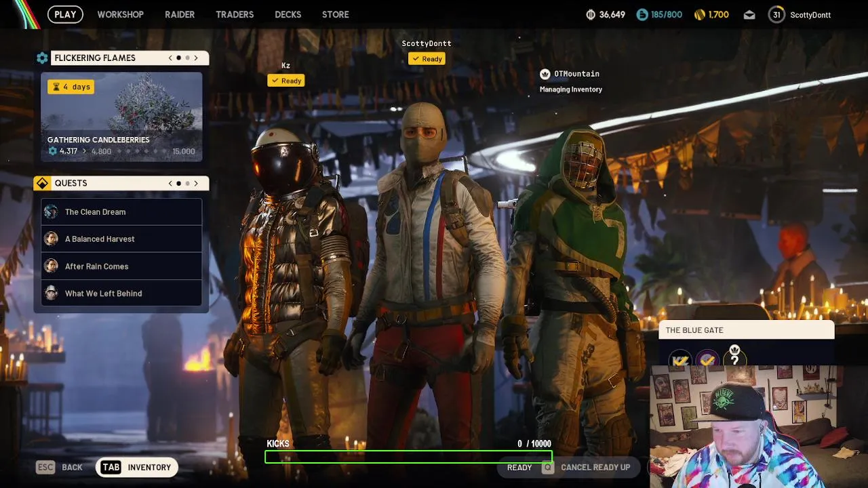Switch to the RAIDER tab
The width and height of the screenshot is (868, 488).
coord(180,14)
